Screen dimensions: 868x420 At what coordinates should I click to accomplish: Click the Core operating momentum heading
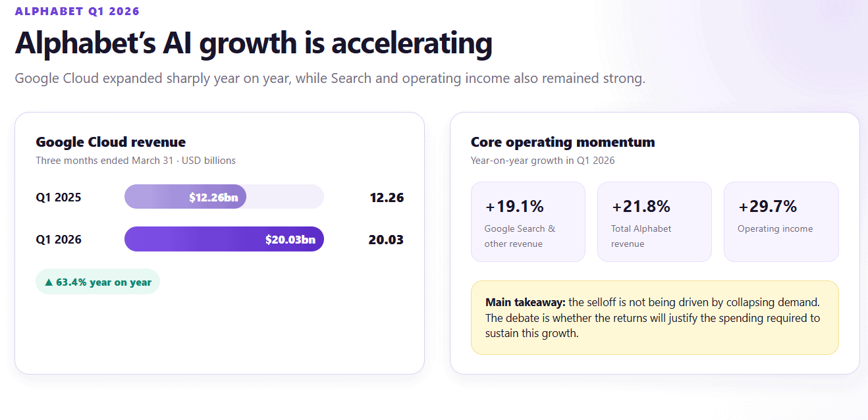[x=562, y=142]
